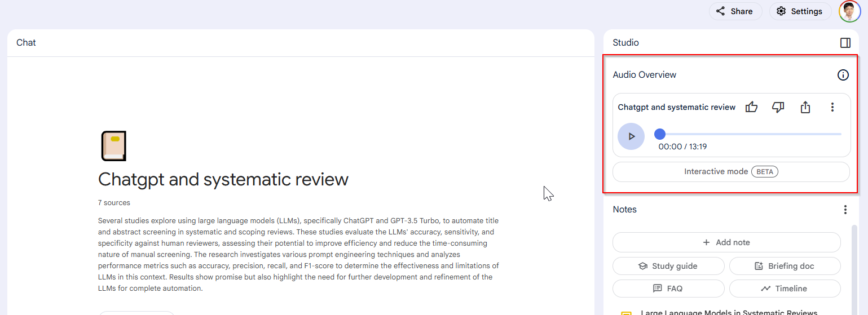Generate an FAQ note

668,289
